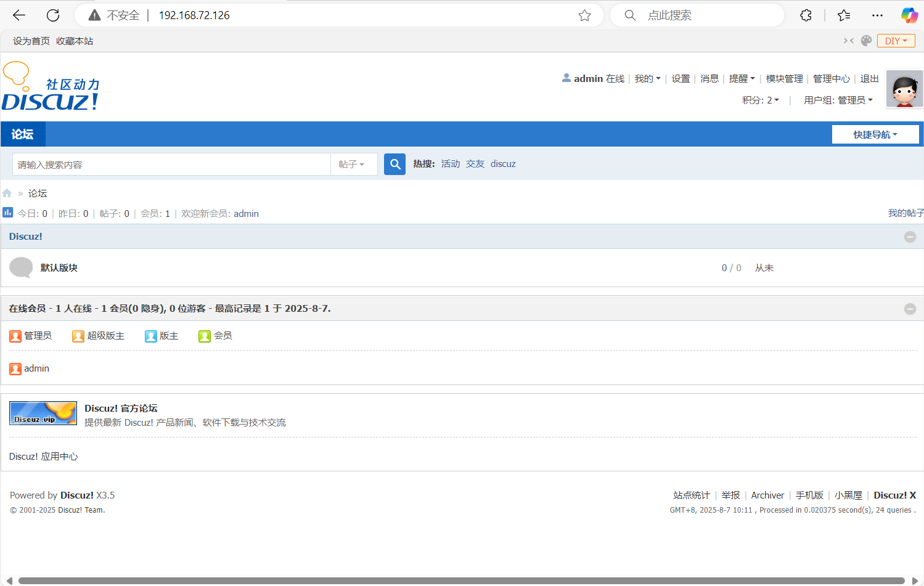Open new member admin link in stats
924x586 pixels.
click(x=246, y=213)
